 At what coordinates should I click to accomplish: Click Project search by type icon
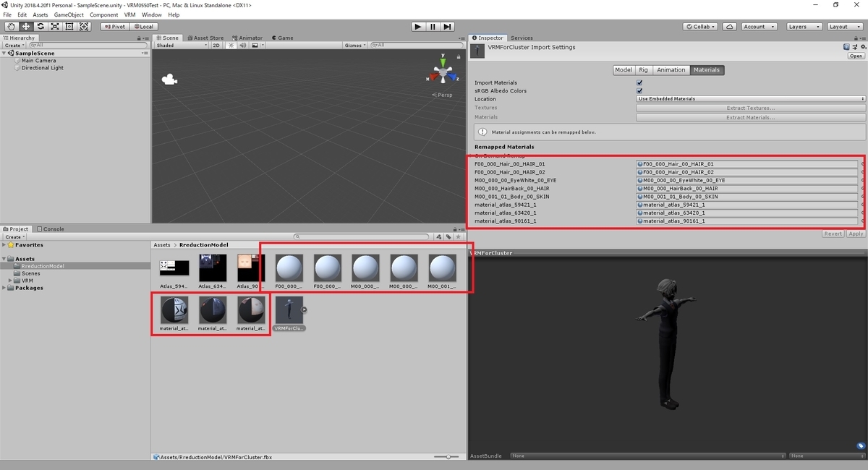[439, 236]
